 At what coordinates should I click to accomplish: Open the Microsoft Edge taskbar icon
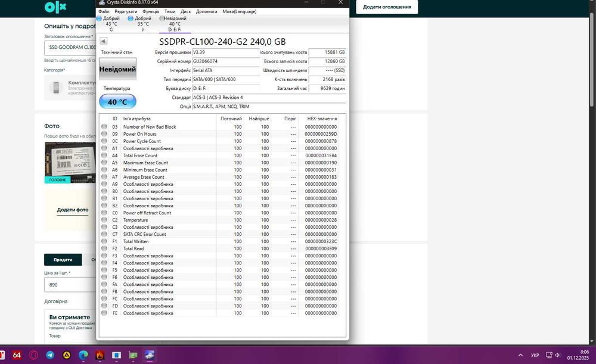point(83,355)
